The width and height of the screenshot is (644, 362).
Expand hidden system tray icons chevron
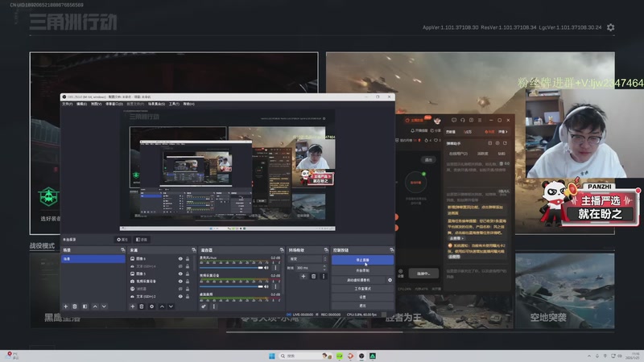click(x=589, y=356)
